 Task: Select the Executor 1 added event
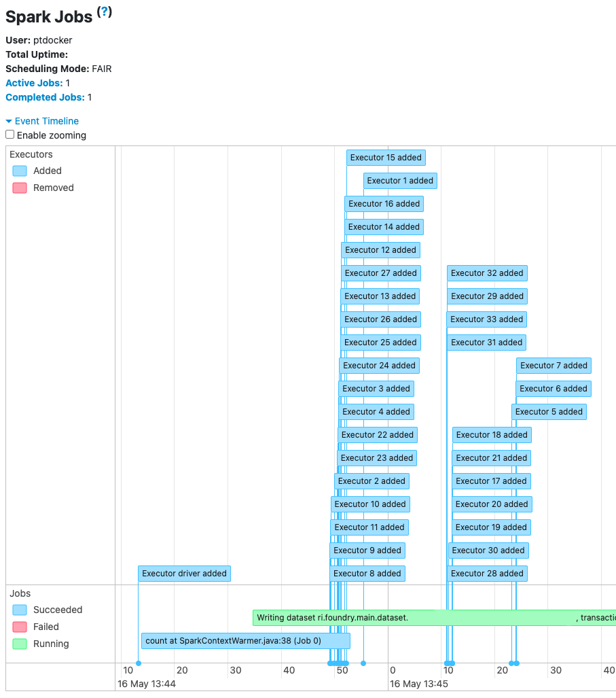400,181
